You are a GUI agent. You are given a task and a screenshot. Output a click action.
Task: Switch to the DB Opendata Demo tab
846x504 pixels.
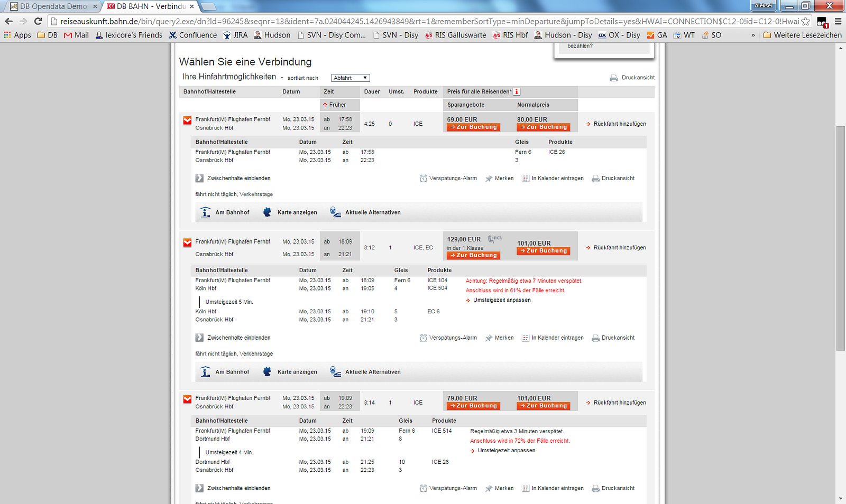coord(53,6)
